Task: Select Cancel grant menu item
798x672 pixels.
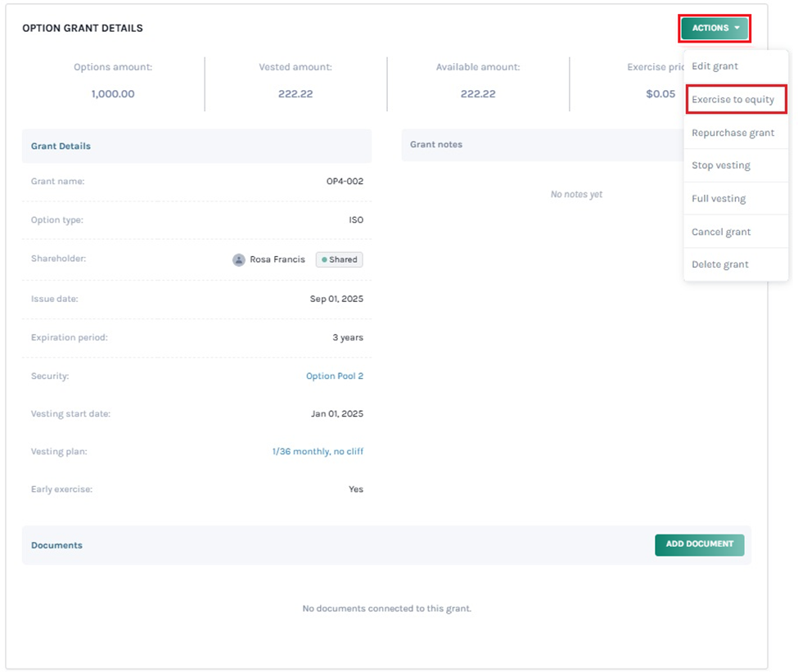Action: 720,232
